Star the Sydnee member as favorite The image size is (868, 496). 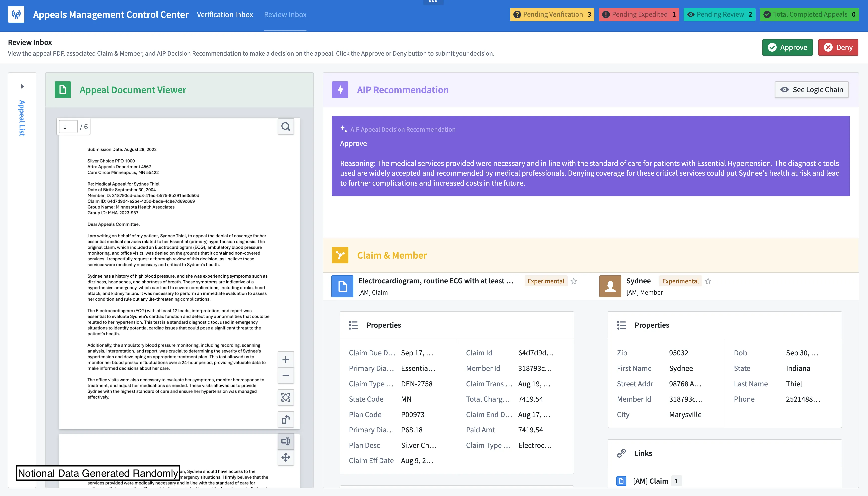tap(708, 281)
